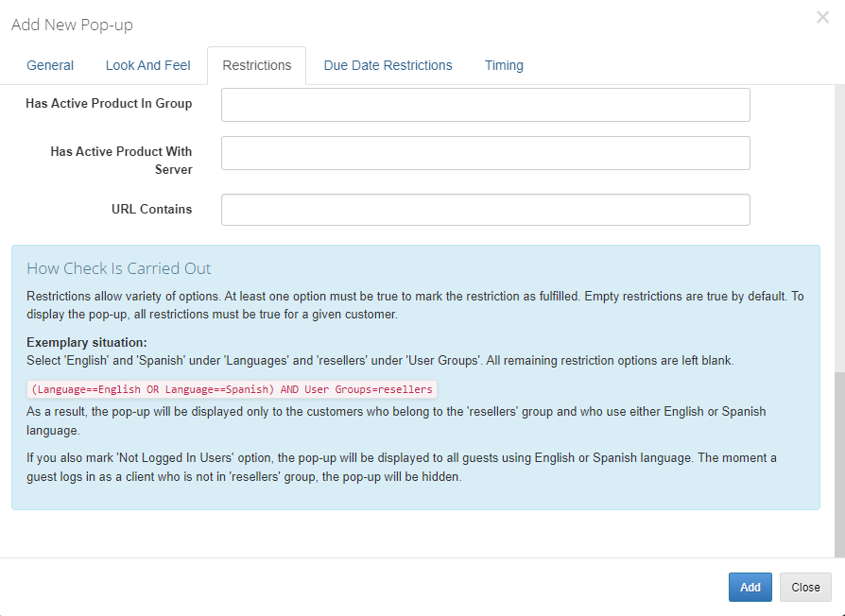The image size is (845, 616).
Task: Click the 'Exemplary situation:' text
Action: click(x=87, y=342)
